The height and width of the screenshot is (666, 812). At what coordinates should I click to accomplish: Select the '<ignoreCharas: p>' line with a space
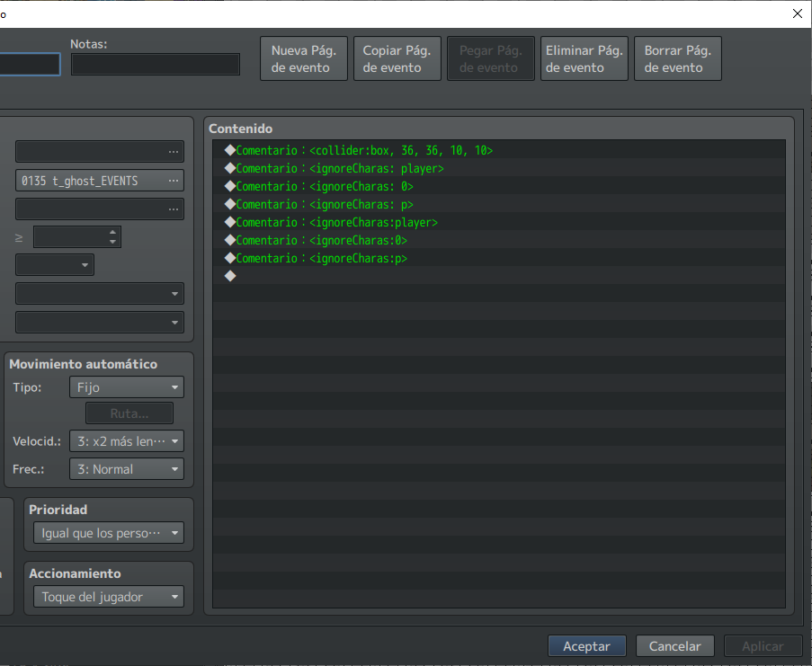[499, 204]
